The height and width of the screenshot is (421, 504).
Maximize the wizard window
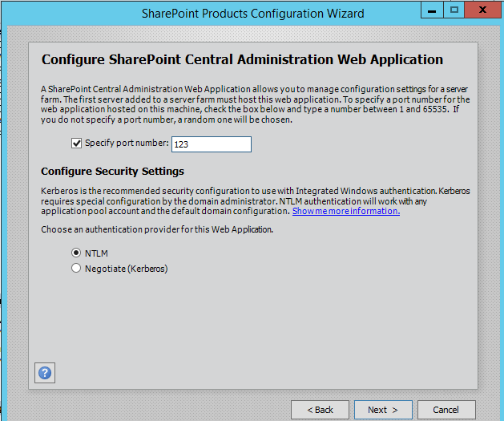coord(454,10)
